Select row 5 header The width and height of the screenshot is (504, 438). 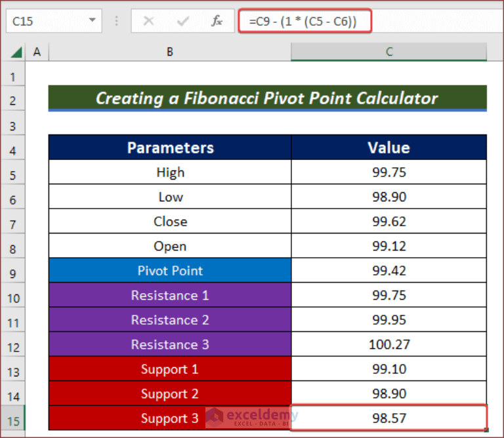tap(13, 172)
